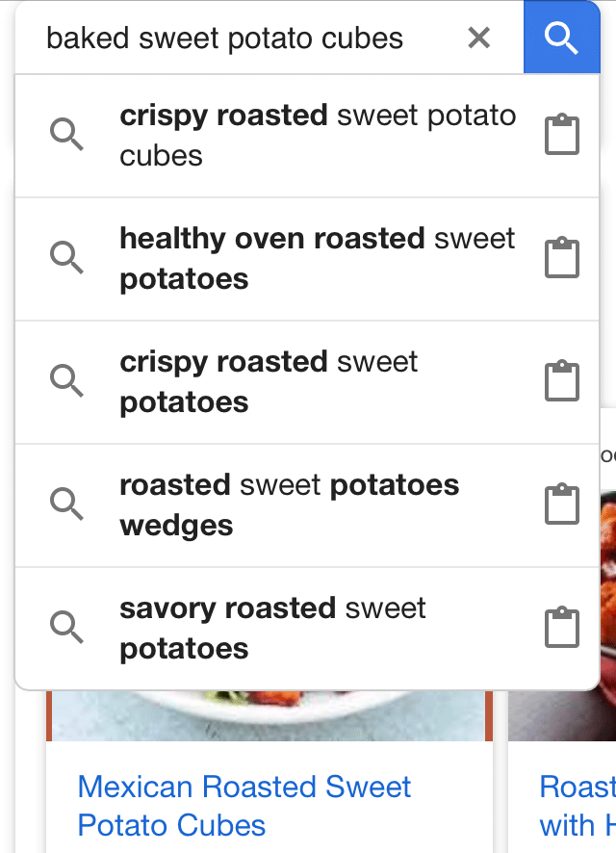The width and height of the screenshot is (616, 853).
Task: Click magnifier icon beside "crispy roasted sweet potatoes"
Action: tap(66, 380)
